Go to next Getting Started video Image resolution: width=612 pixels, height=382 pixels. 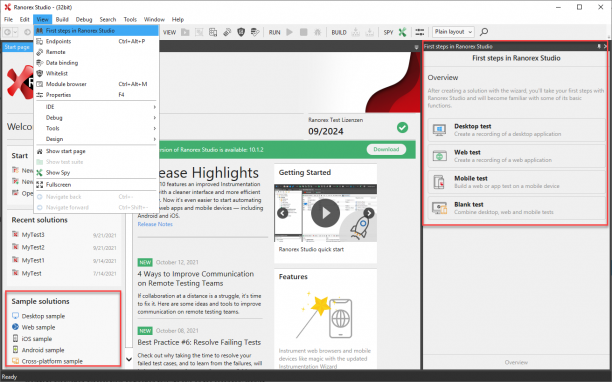368,213
